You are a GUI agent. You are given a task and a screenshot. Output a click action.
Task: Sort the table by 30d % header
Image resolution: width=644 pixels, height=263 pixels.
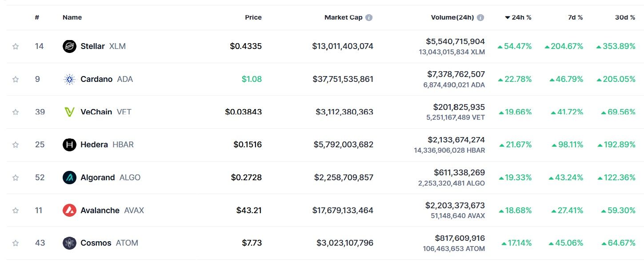625,18
